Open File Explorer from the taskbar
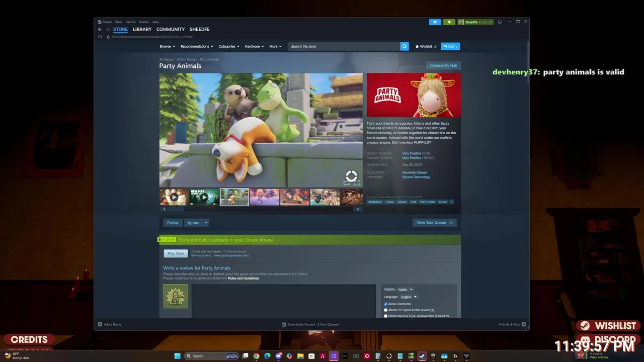Viewport: 644px width, 362px height. 300,356
